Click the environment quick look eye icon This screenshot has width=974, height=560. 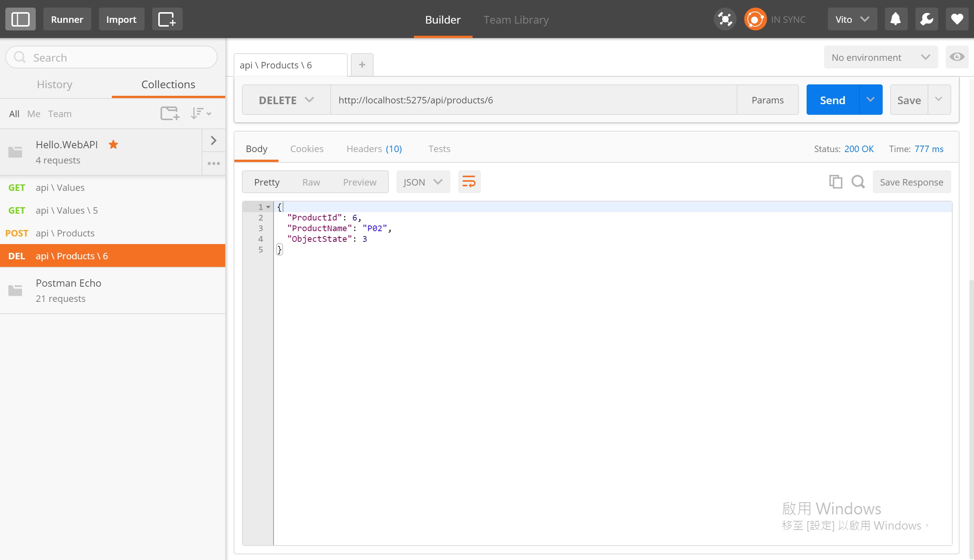coord(957,57)
